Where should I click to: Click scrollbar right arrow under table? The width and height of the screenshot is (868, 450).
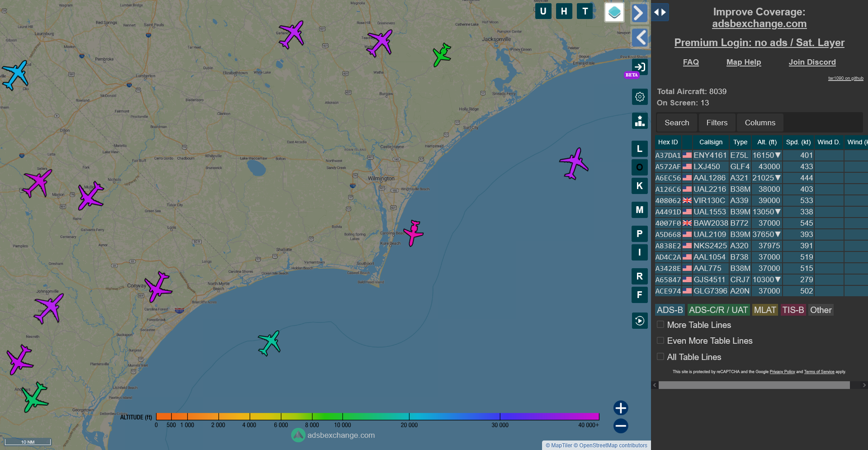click(x=864, y=385)
